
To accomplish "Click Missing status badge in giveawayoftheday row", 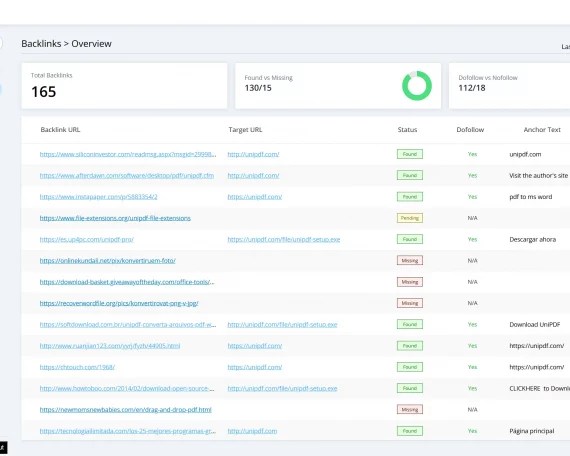I will point(410,282).
